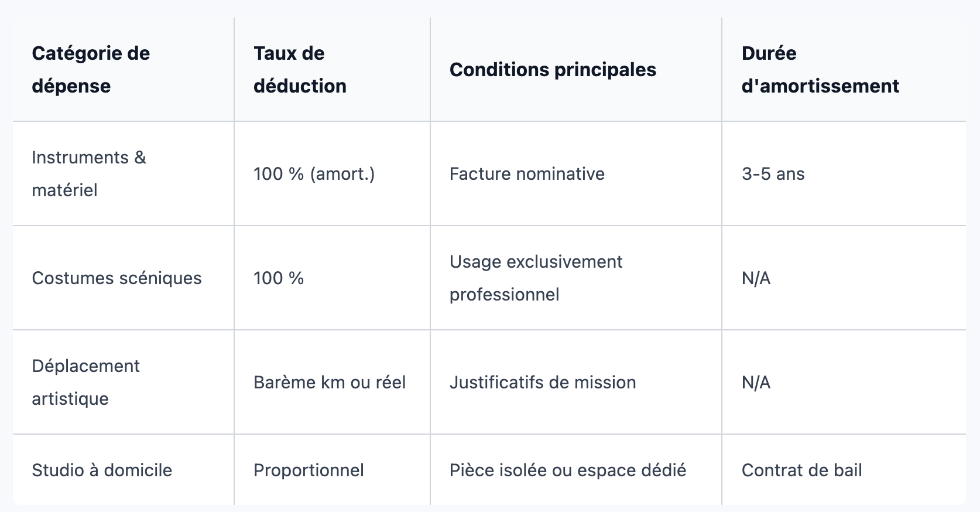This screenshot has height=512, width=980.
Task: Click the 'Usage exclusivement professionnel' cell
Action: pyautogui.click(x=576, y=278)
